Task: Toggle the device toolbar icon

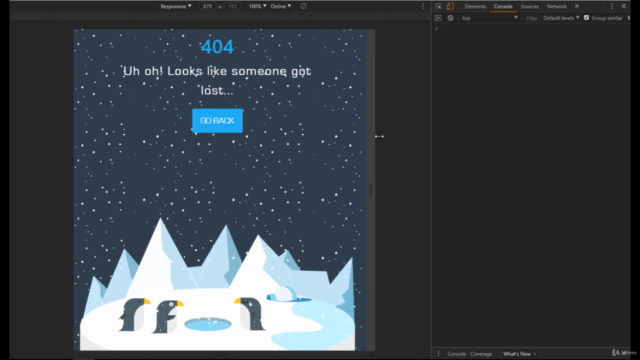Action: pyautogui.click(x=450, y=7)
